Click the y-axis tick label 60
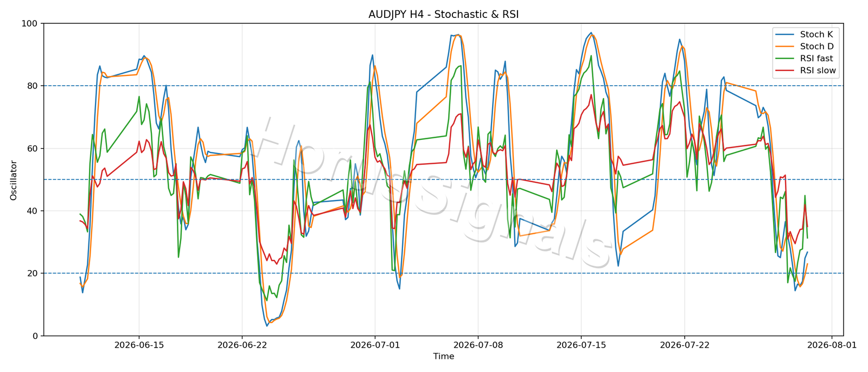868x372 pixels. click(x=33, y=148)
